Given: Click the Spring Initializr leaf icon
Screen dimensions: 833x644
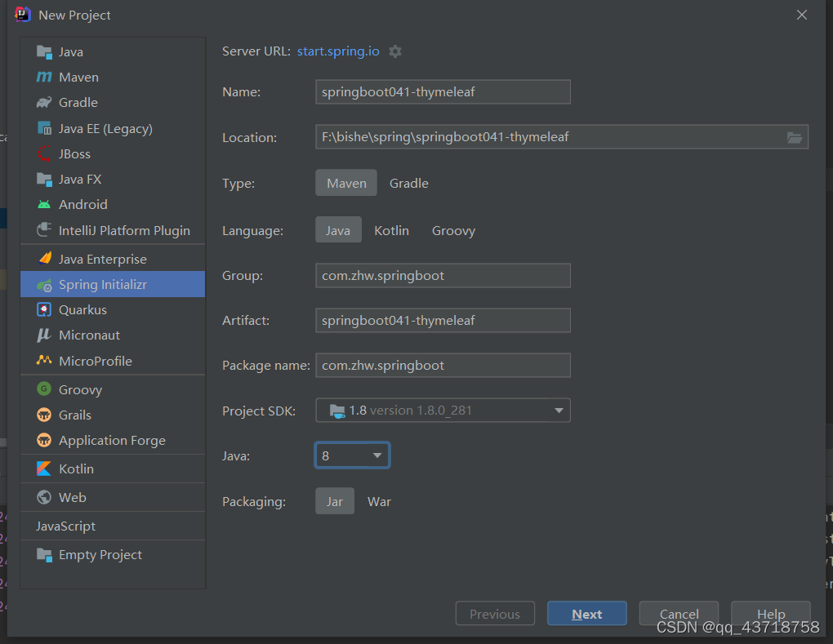Looking at the screenshot, I should click(x=44, y=285).
